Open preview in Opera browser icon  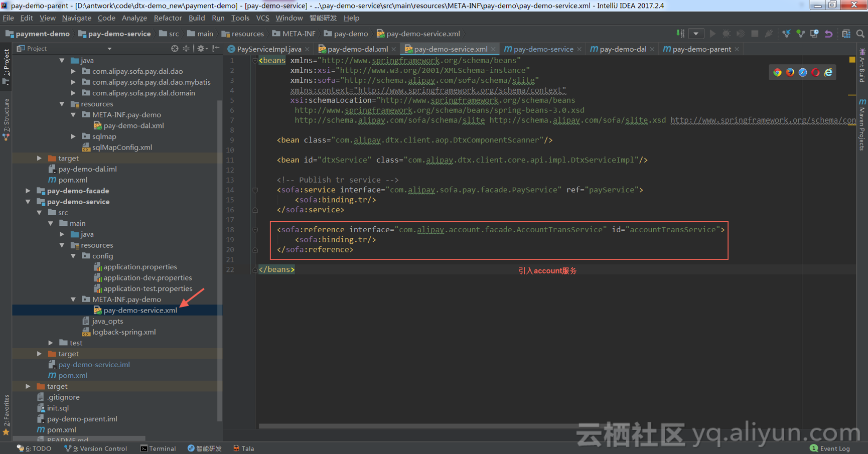click(815, 72)
